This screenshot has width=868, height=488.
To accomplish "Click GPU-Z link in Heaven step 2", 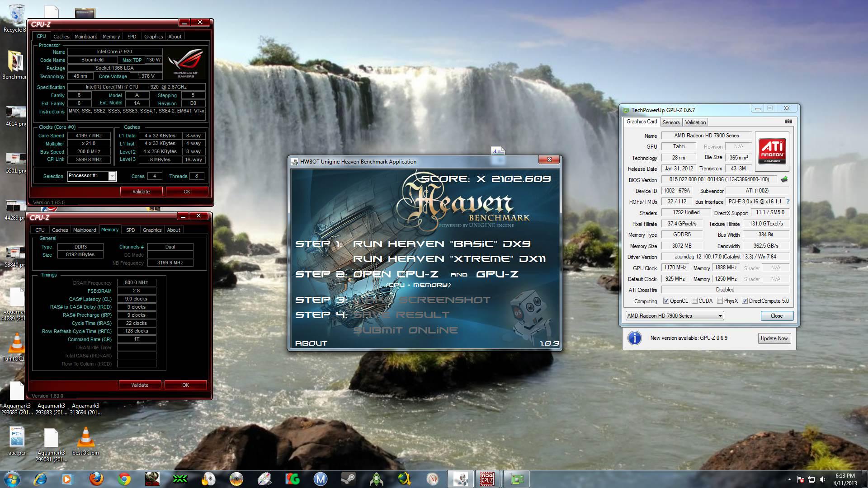I will (497, 274).
